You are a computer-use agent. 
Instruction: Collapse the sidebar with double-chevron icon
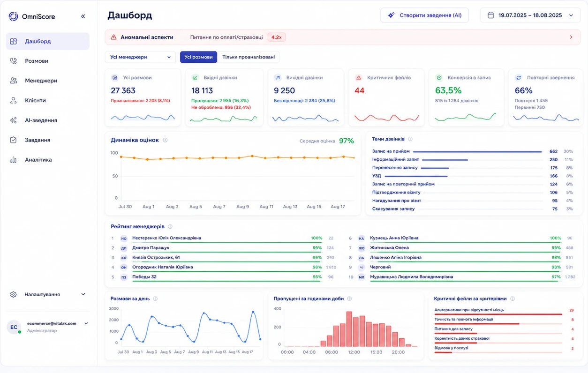[x=83, y=16]
